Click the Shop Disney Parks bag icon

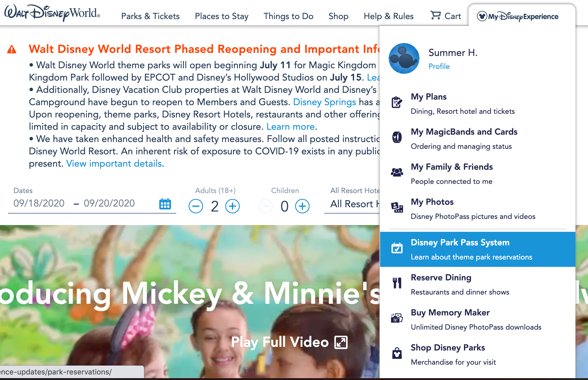click(397, 354)
